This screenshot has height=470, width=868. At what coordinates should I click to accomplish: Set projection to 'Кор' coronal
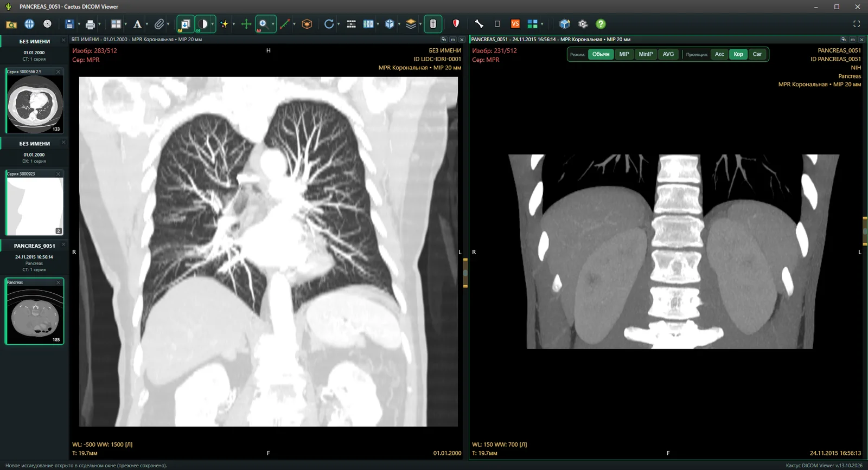tap(738, 54)
